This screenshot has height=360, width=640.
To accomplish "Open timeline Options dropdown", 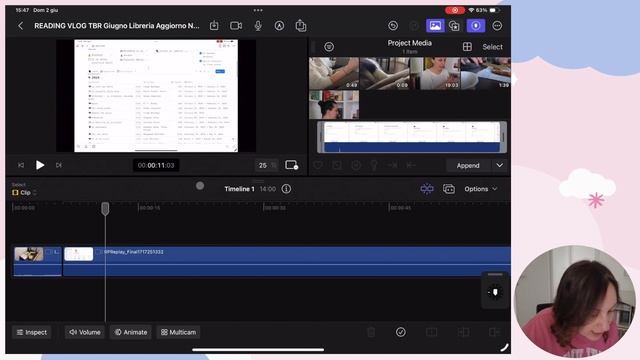I will [481, 189].
